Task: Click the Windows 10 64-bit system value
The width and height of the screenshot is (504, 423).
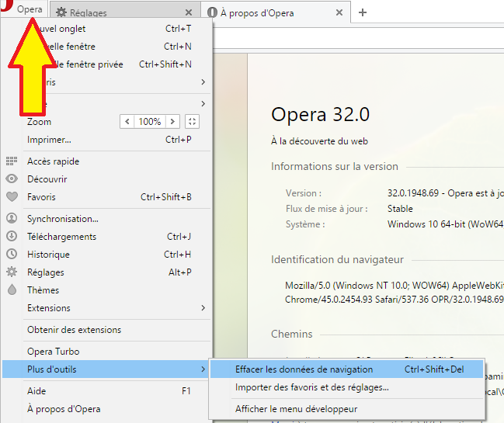Action: click(446, 224)
